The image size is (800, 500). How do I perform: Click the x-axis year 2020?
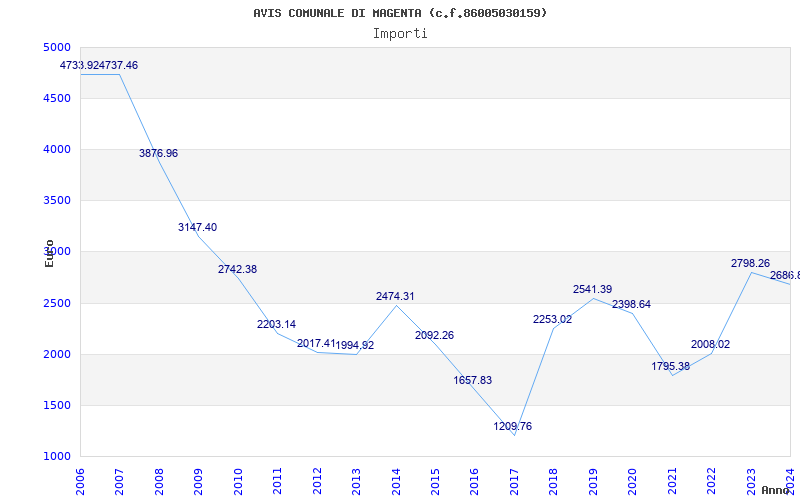[x=632, y=482]
